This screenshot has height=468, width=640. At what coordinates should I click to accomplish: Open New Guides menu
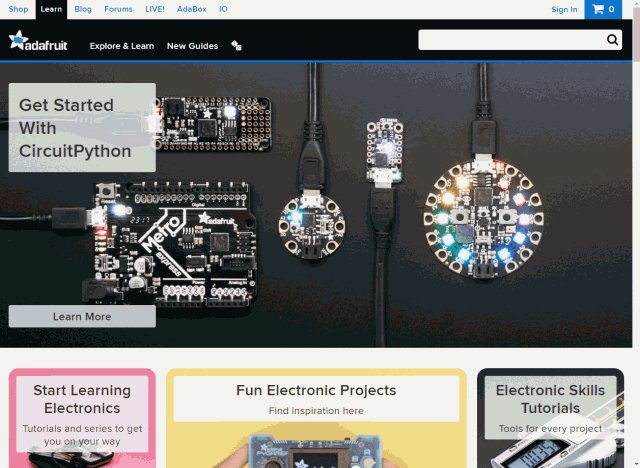pyautogui.click(x=192, y=46)
